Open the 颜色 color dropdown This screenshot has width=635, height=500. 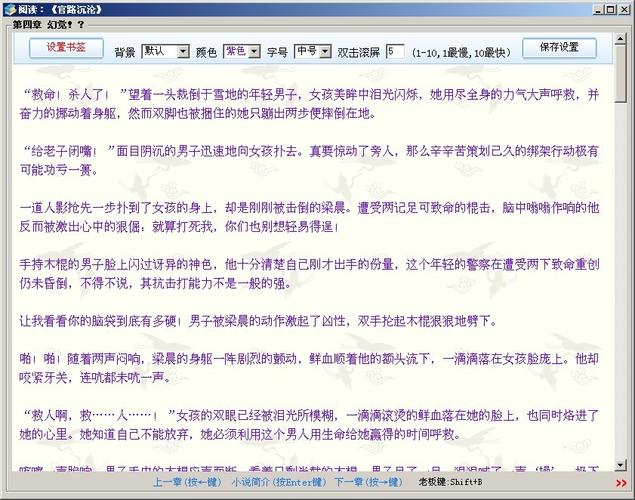pos(242,51)
